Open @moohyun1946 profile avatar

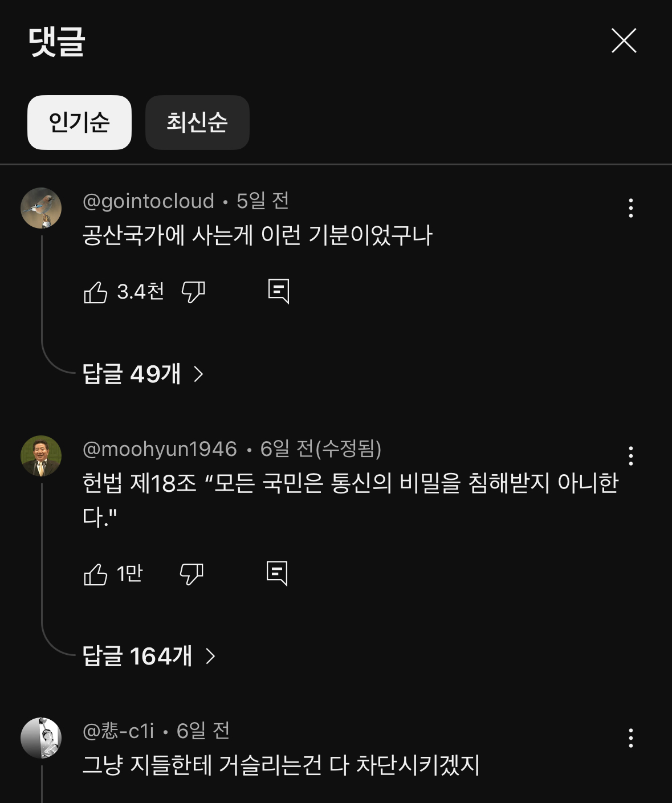tap(41, 456)
